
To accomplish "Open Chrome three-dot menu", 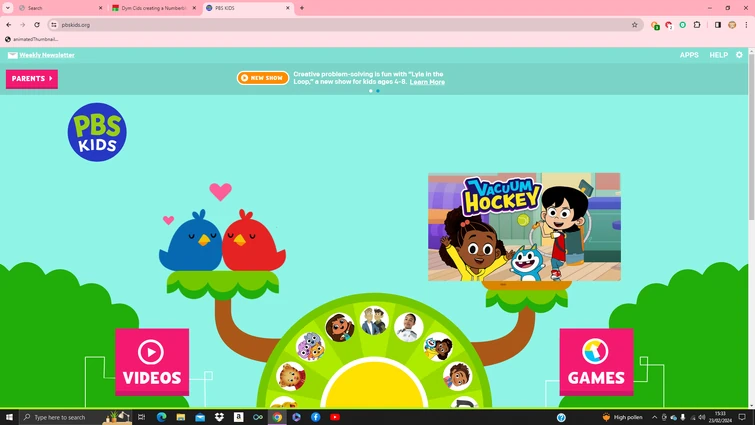I will 746,25.
